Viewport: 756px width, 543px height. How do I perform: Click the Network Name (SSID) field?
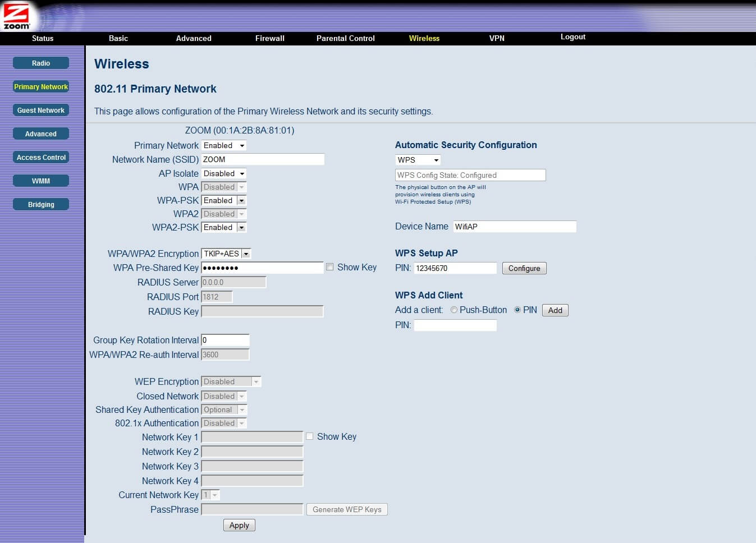coord(263,159)
